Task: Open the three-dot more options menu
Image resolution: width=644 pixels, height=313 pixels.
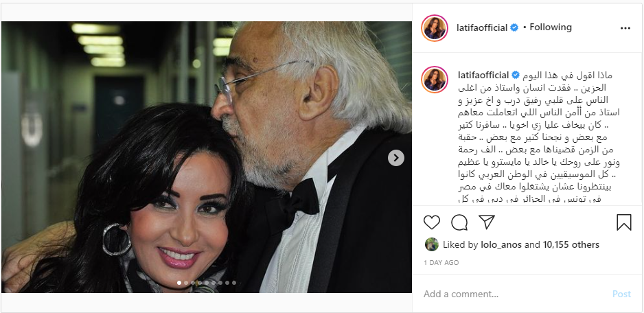Action: pos(625,28)
